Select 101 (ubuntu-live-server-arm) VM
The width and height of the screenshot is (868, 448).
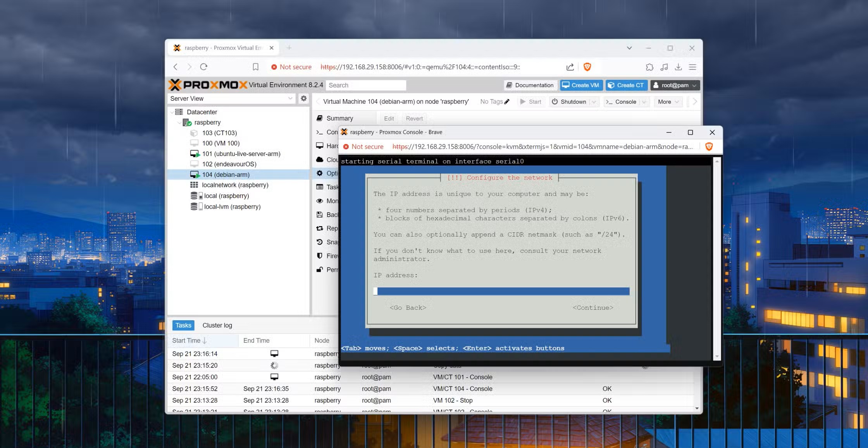click(x=241, y=154)
